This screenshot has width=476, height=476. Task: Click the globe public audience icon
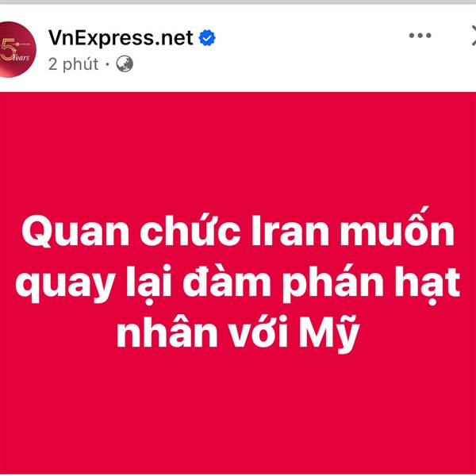coord(125,64)
